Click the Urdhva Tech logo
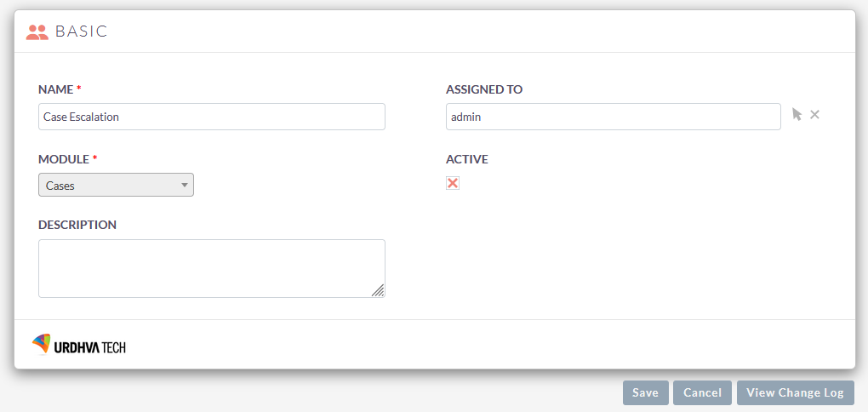 (79, 344)
